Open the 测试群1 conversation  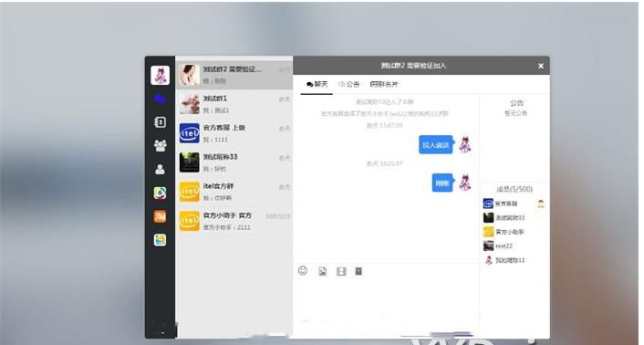tap(234, 104)
